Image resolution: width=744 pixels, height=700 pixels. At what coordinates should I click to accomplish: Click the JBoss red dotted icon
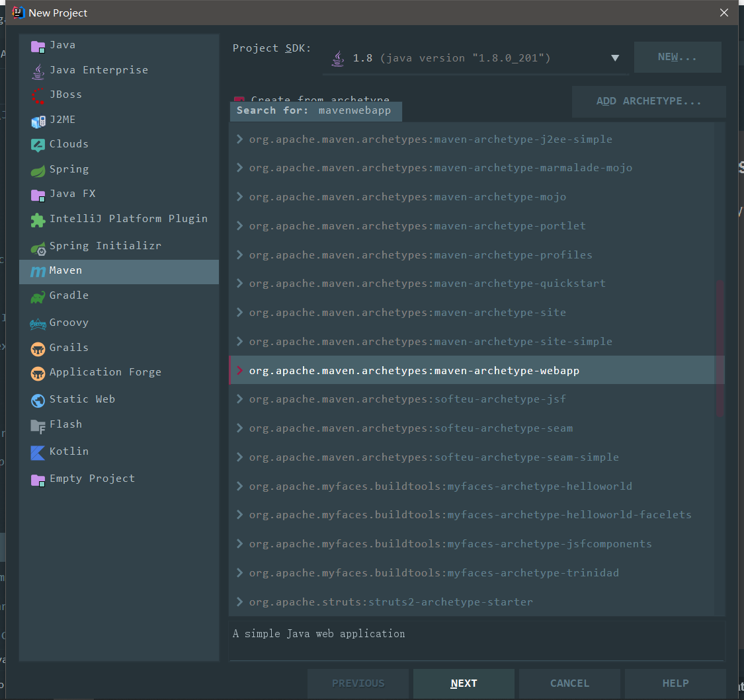[38, 95]
